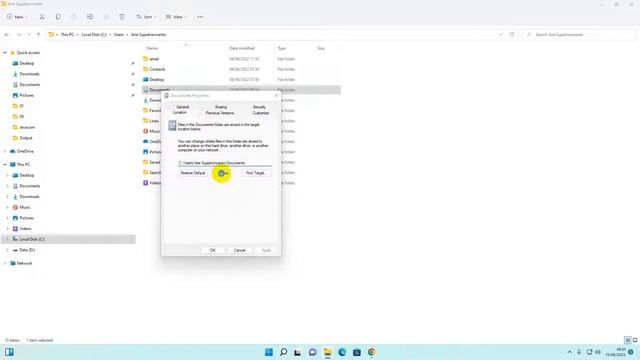Click Cancel in Documents Properties
Image resolution: width=640 pixels, height=360 pixels.
pos(240,250)
